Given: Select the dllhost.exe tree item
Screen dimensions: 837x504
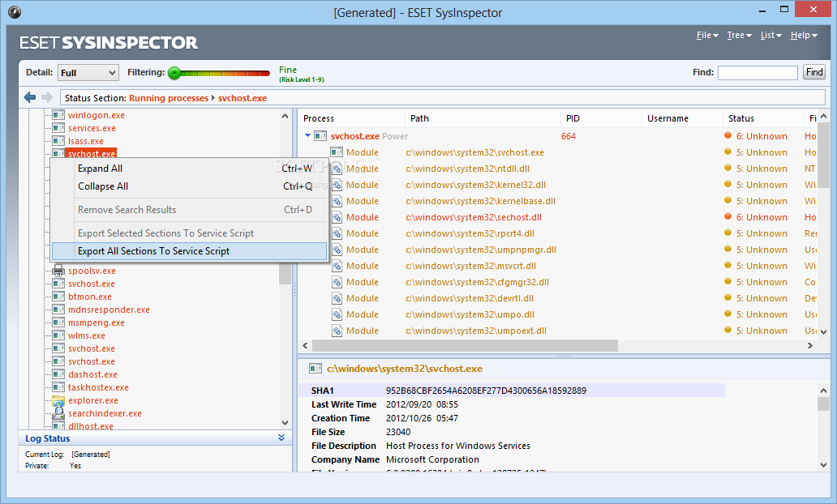Looking at the screenshot, I should pyautogui.click(x=91, y=426).
